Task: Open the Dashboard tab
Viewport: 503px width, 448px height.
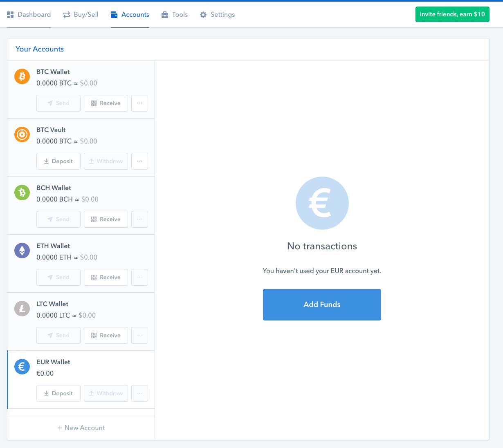Action: click(29, 15)
